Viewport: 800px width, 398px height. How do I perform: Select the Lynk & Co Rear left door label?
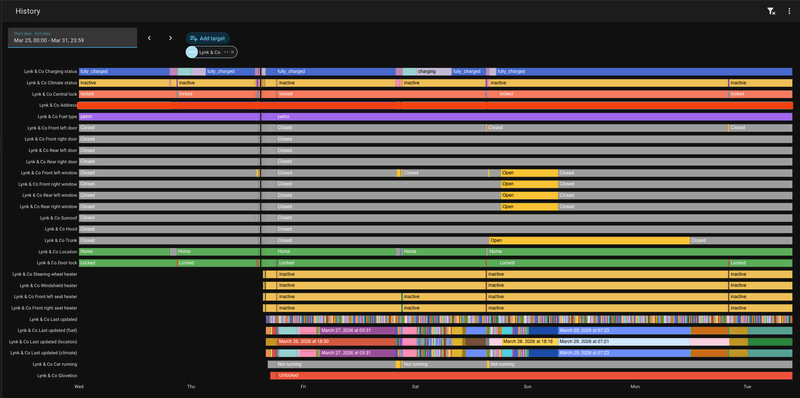53,151
